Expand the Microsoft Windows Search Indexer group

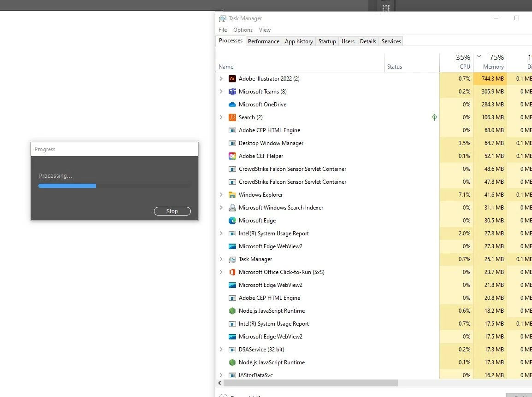[221, 208]
